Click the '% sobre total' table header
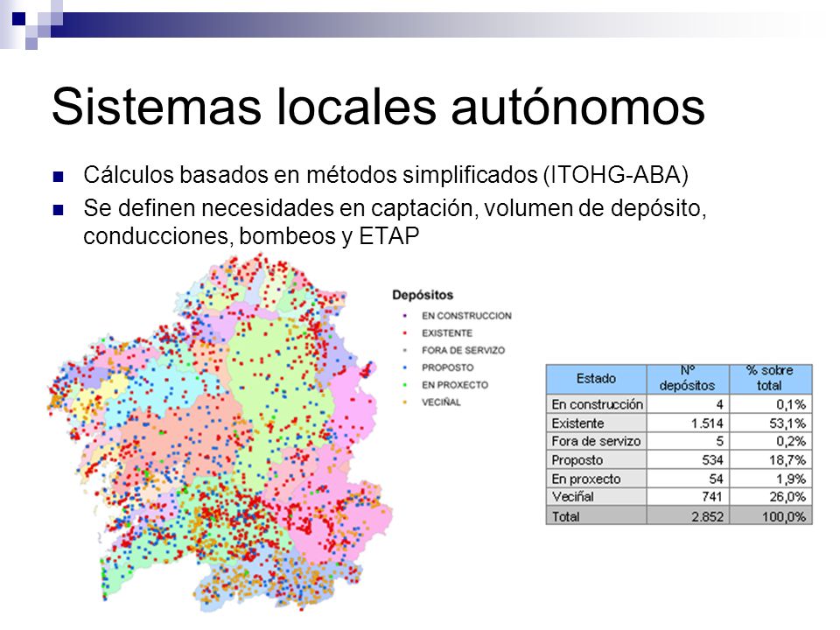Screen dimensions: 840x630 (x=770, y=379)
